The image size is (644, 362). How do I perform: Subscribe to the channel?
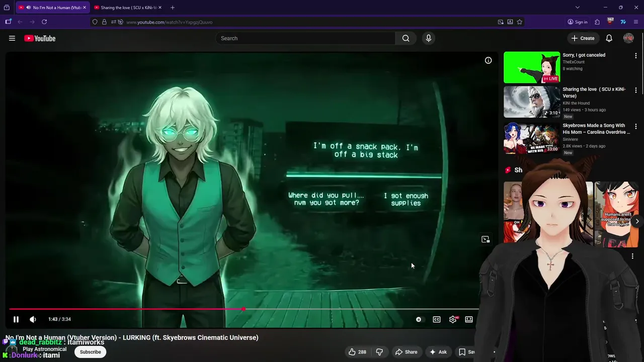91,352
